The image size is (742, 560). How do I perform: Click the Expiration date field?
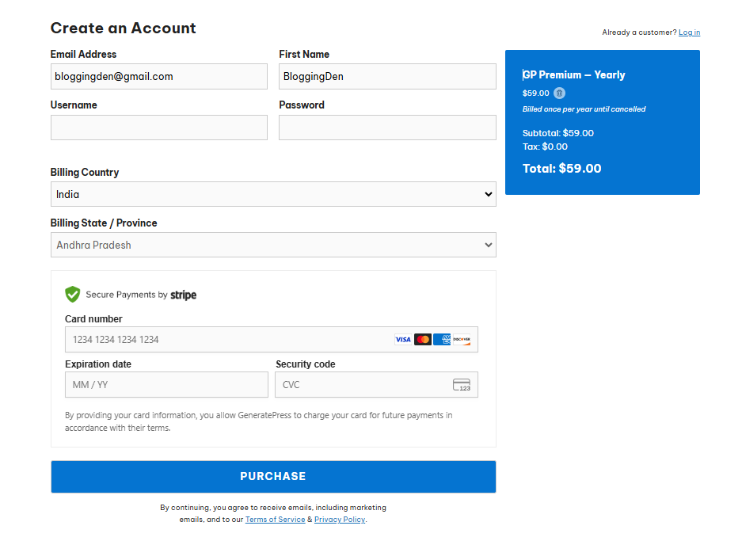tap(166, 384)
